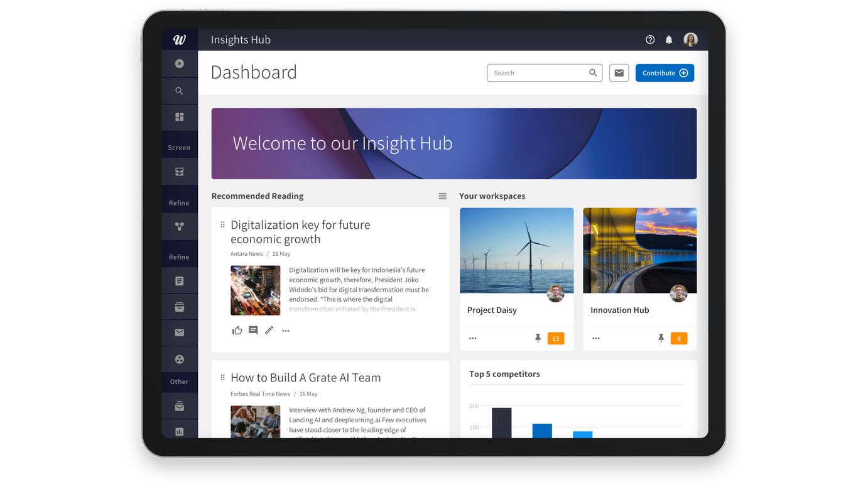Open the notifications bell
The height and width of the screenshot is (489, 868).
coord(669,40)
